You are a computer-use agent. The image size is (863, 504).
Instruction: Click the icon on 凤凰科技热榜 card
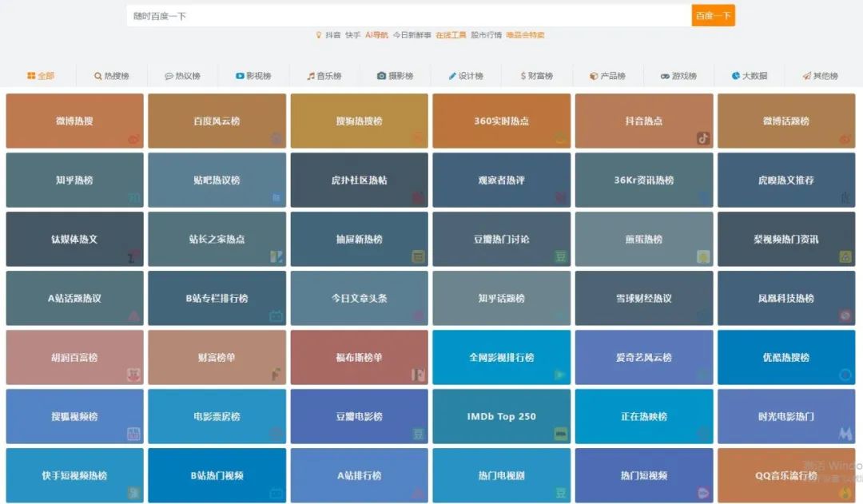[x=845, y=315]
